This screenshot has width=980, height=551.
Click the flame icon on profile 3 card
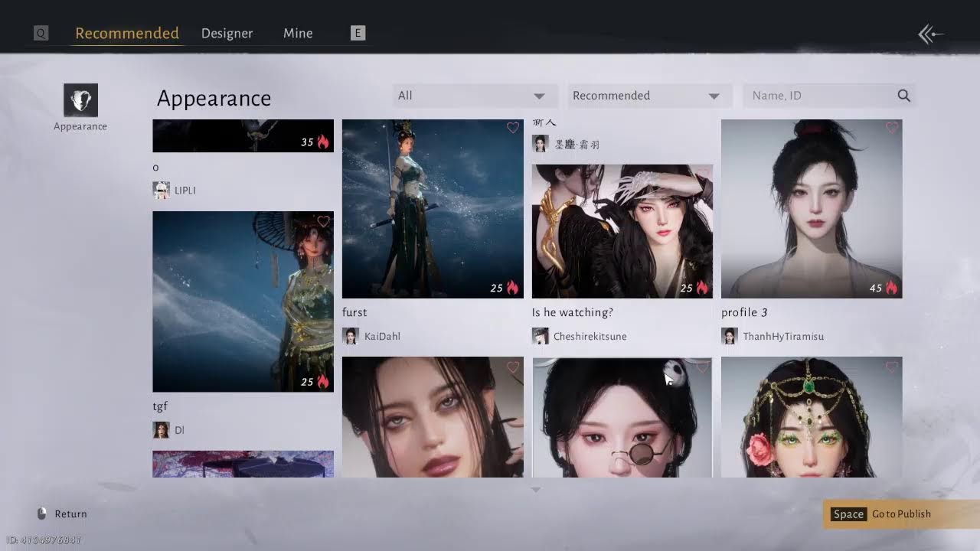tap(891, 289)
